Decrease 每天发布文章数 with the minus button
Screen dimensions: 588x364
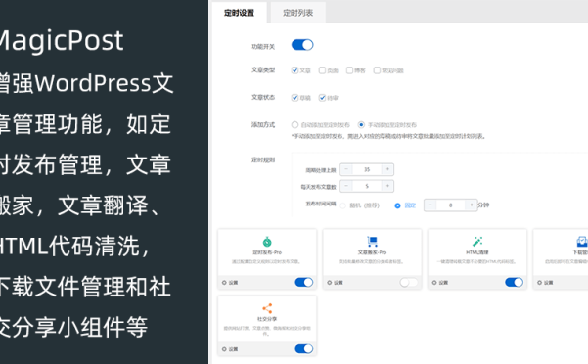pos(346,186)
